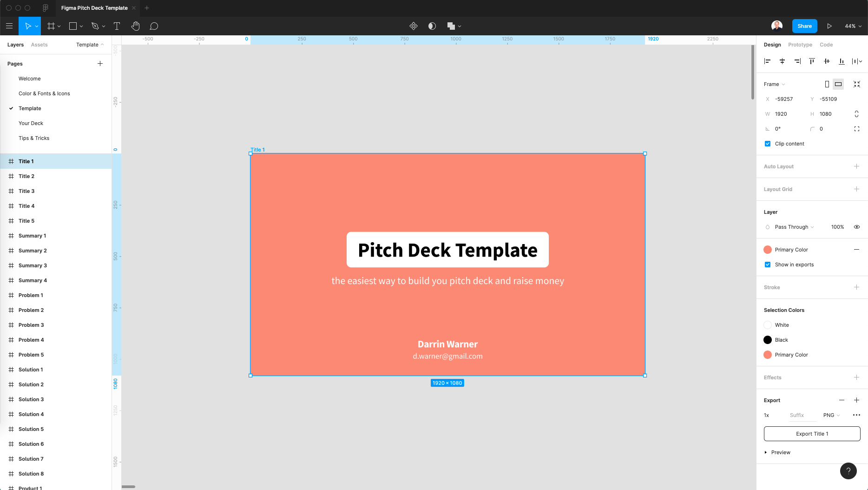Toggle the Clip content checkbox
The image size is (868, 490).
pyautogui.click(x=768, y=144)
